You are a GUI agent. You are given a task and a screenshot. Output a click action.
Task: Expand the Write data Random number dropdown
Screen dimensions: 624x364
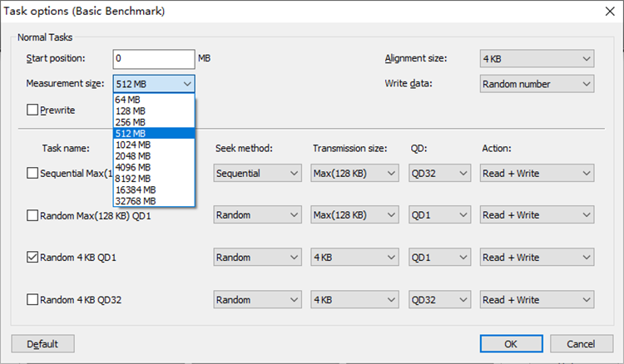point(537,84)
